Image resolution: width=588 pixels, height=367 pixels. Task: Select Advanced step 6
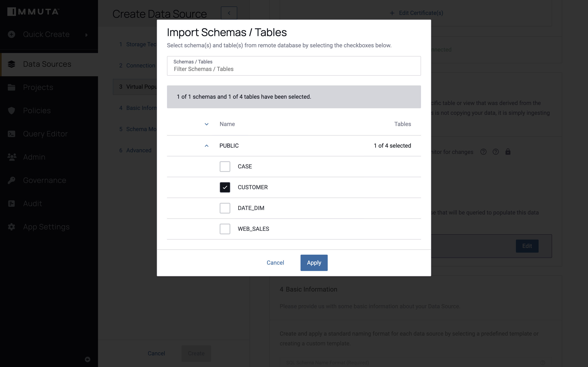(x=138, y=150)
